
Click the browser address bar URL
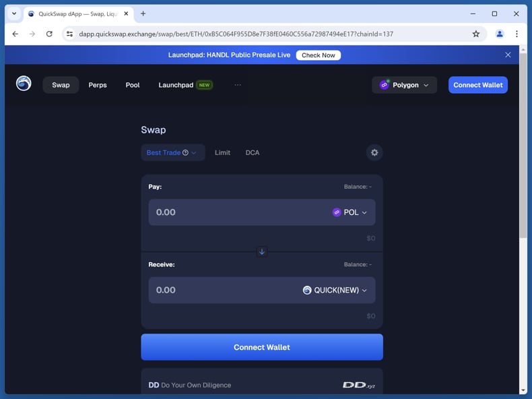(236, 34)
